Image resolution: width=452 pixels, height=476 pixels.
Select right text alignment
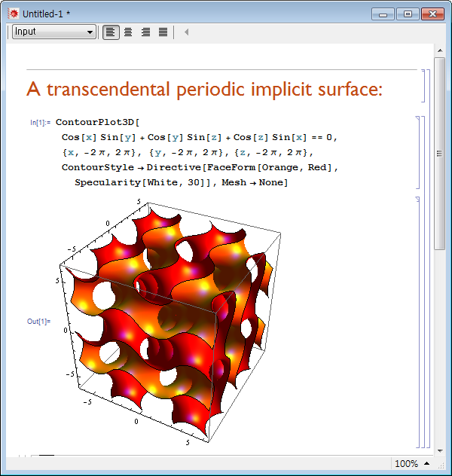145,32
